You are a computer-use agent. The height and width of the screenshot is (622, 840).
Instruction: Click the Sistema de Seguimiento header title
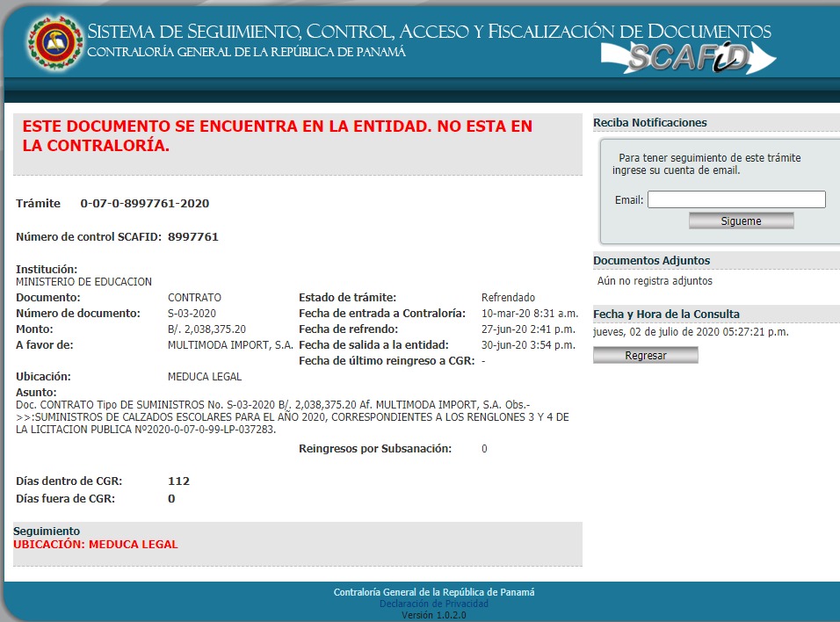click(x=429, y=32)
